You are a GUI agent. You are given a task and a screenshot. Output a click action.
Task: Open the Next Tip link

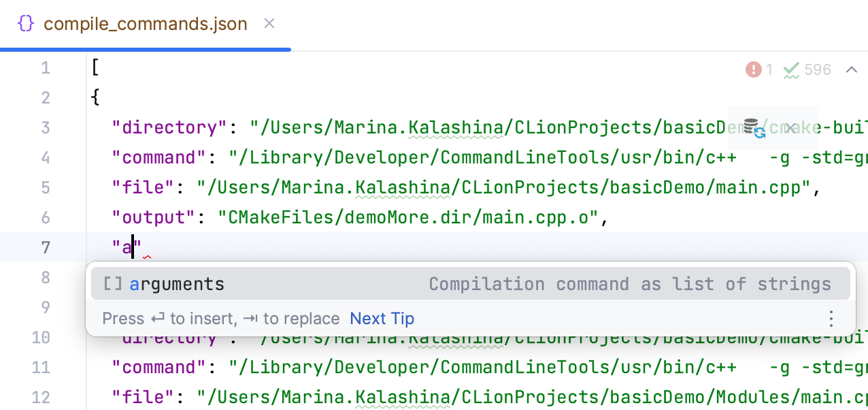coord(382,318)
